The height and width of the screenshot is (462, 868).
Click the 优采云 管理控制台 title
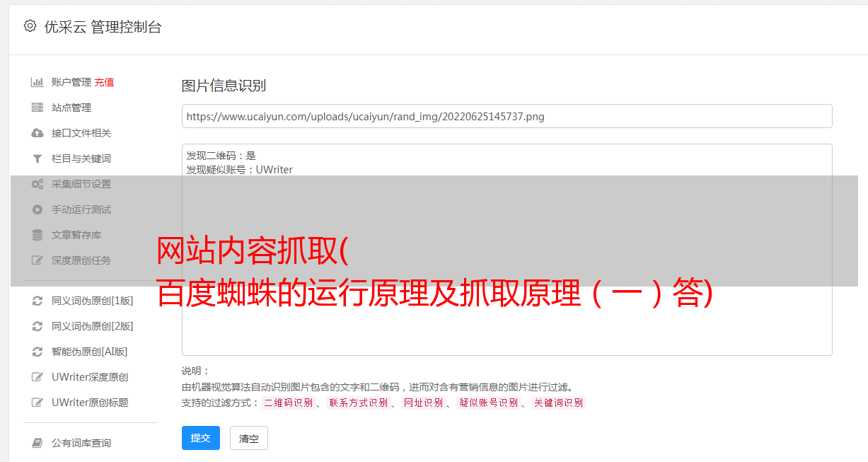[x=103, y=27]
